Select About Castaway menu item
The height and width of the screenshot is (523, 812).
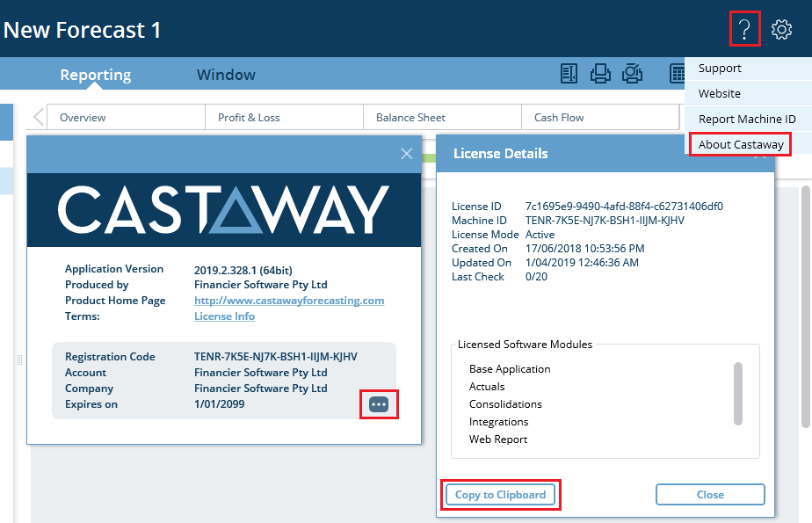(740, 144)
